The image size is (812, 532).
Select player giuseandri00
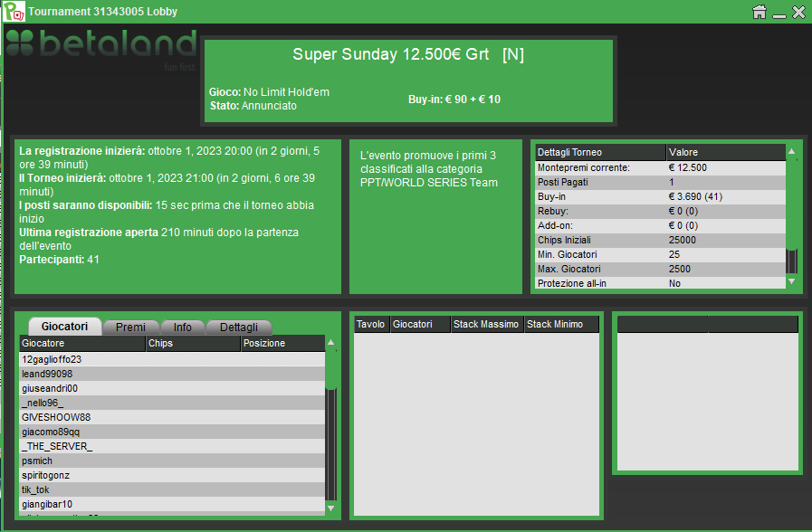coord(172,388)
